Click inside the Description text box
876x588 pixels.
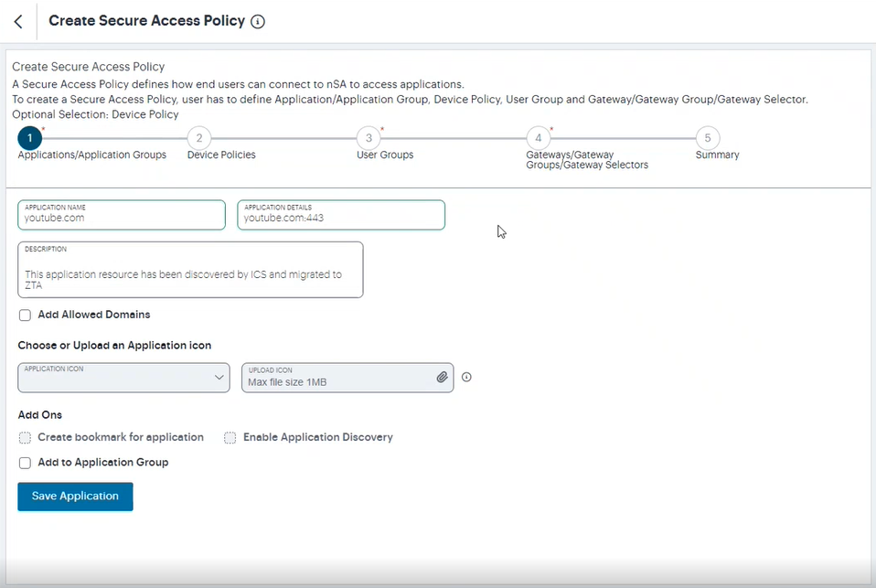(189, 269)
